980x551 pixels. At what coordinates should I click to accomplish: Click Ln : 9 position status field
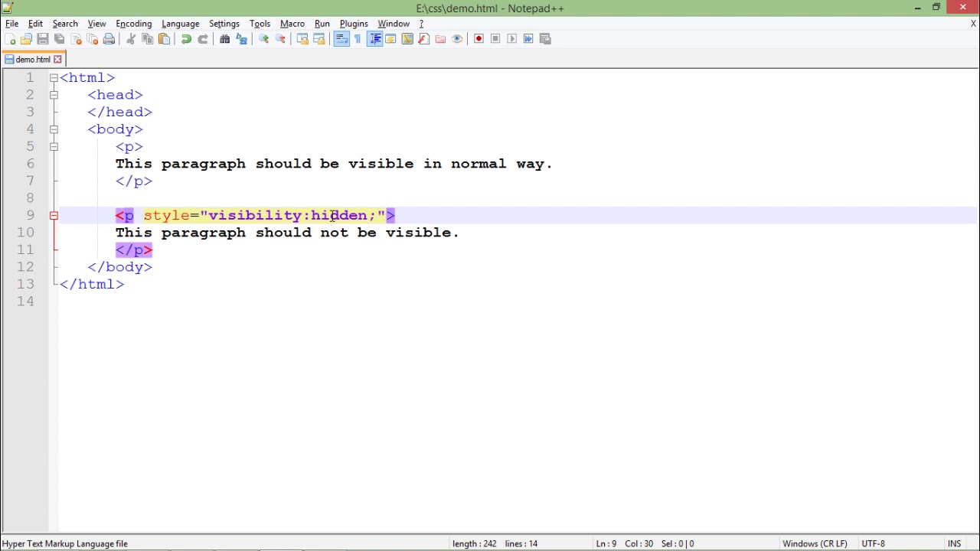(606, 543)
